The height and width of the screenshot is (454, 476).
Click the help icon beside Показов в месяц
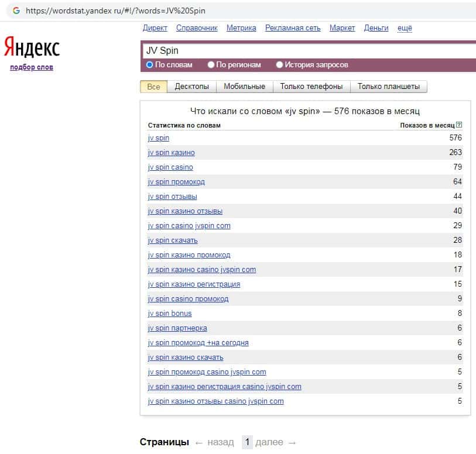[459, 125]
